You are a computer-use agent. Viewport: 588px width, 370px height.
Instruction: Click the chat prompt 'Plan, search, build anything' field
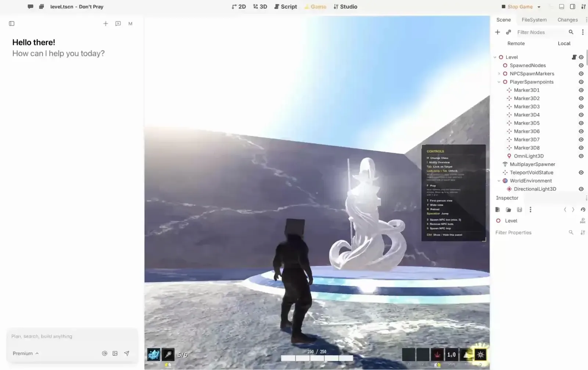(x=72, y=336)
